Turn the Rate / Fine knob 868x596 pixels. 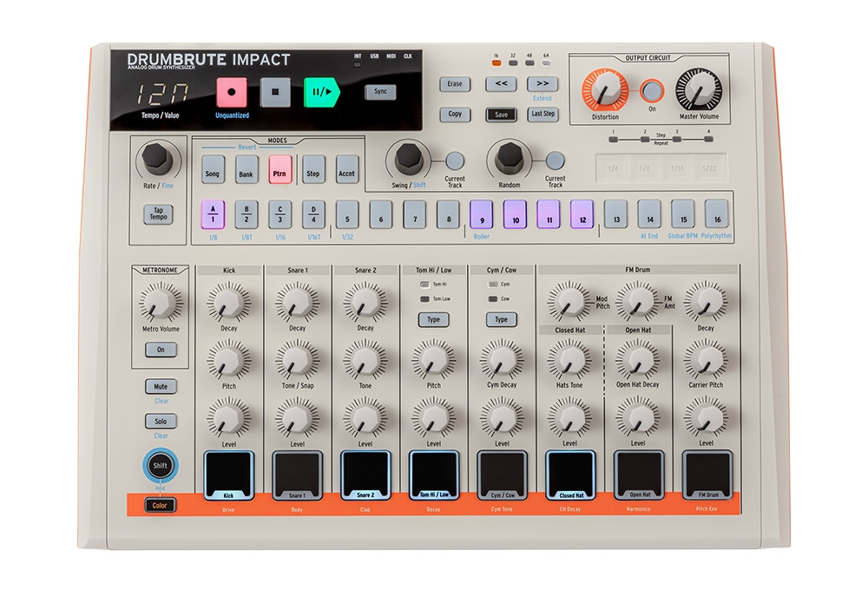click(x=158, y=158)
